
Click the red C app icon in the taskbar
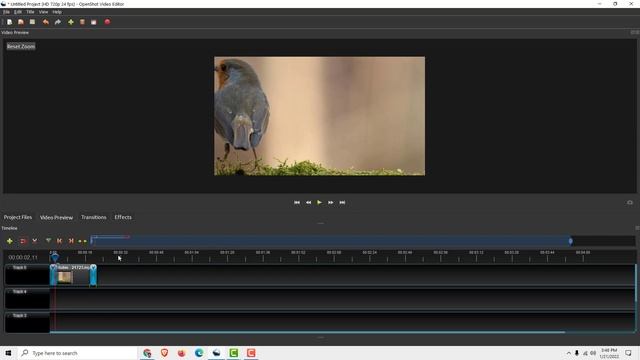[251, 353]
